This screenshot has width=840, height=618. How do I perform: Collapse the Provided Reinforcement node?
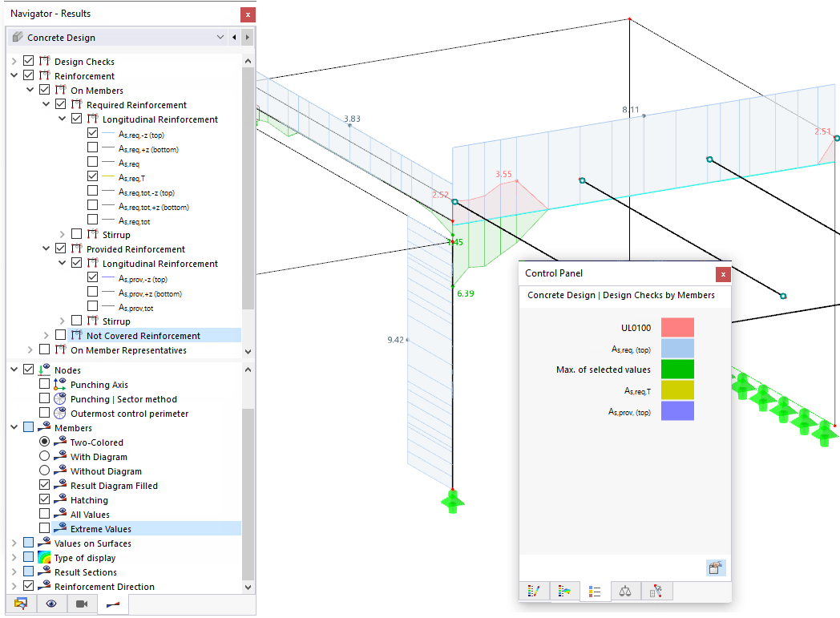click(46, 248)
